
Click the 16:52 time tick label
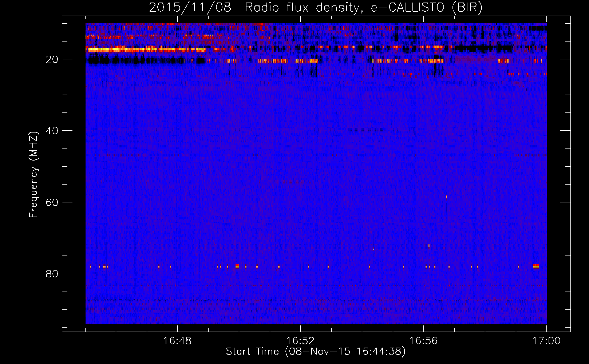(300, 341)
